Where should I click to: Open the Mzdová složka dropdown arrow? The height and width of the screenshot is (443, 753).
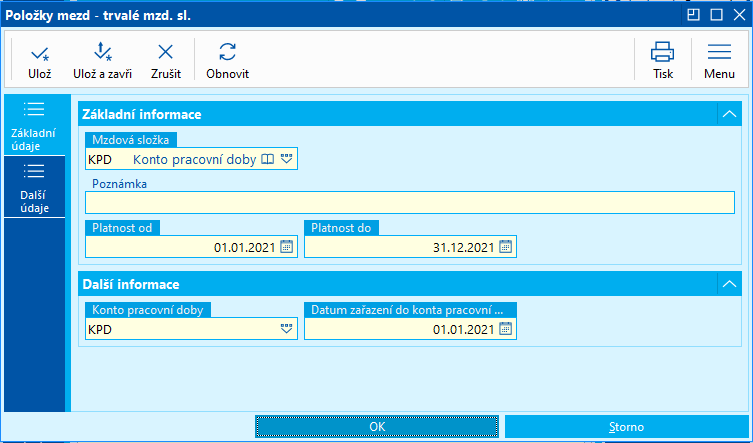click(x=287, y=159)
